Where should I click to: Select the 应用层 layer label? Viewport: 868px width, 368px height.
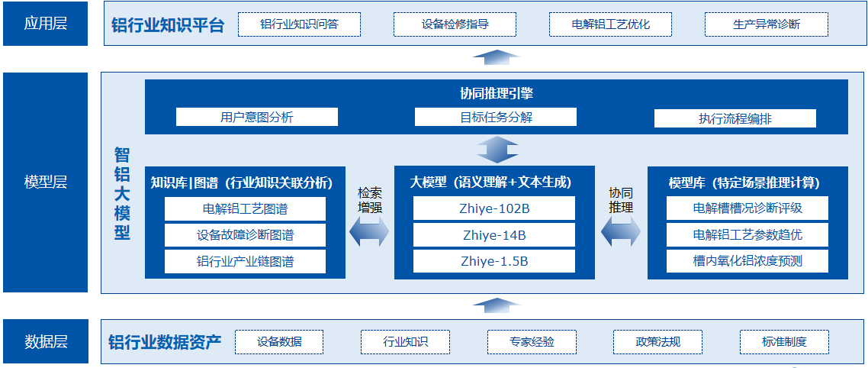(x=46, y=24)
